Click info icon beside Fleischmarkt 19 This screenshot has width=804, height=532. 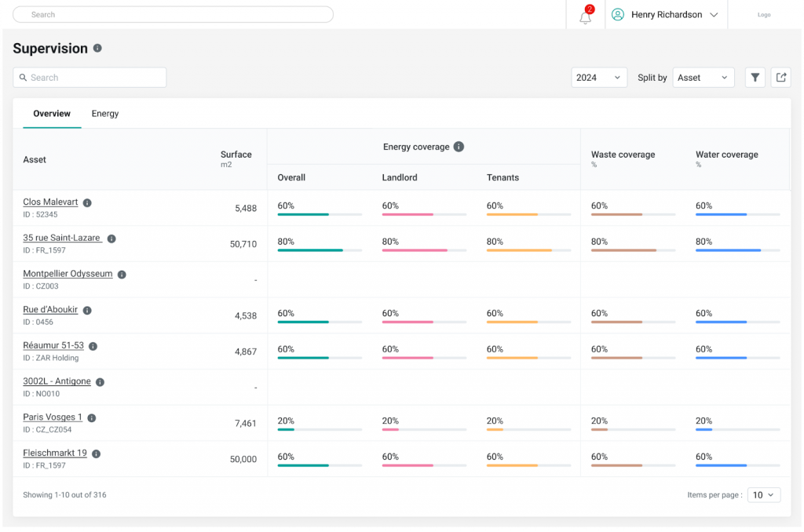96,454
